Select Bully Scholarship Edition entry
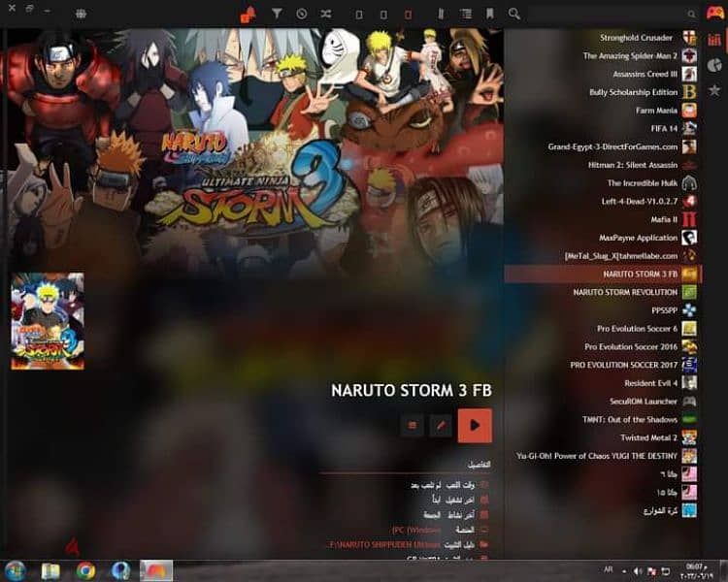 (603, 92)
